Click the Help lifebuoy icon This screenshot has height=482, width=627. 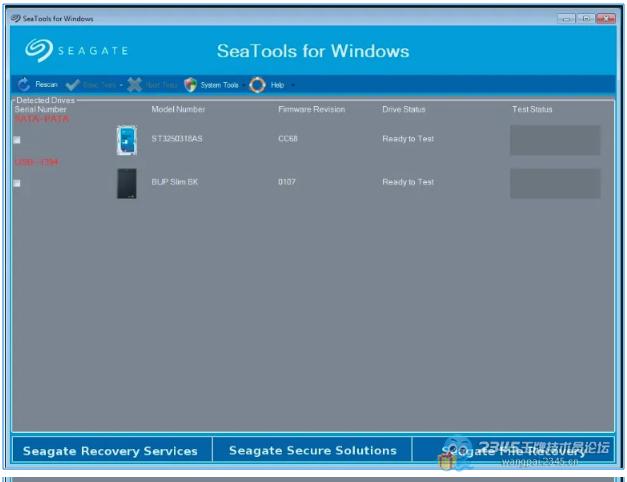(257, 85)
